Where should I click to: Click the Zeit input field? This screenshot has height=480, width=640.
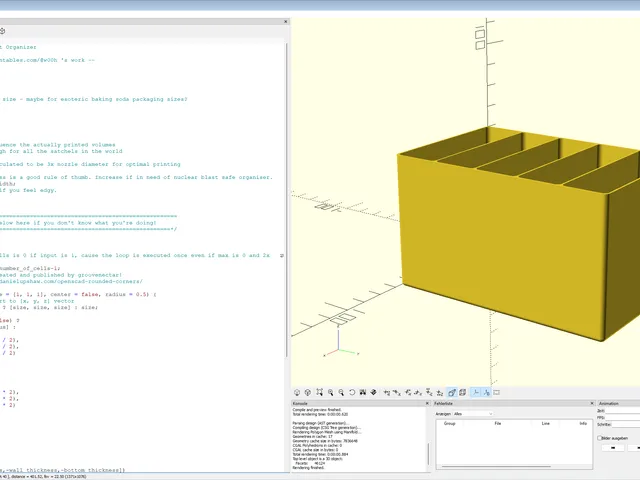(x=623, y=411)
